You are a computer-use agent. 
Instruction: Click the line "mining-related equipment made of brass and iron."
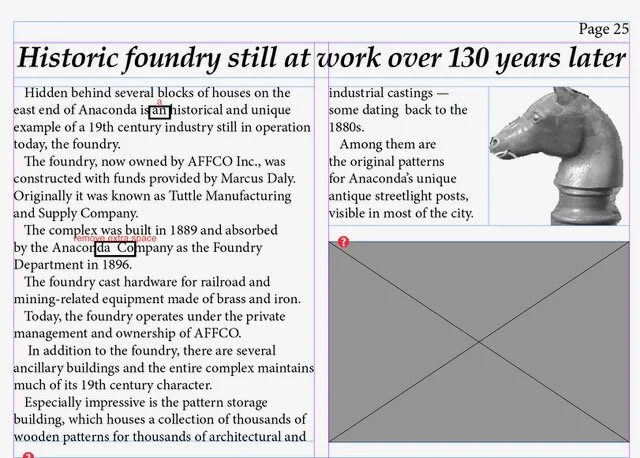pos(157,299)
